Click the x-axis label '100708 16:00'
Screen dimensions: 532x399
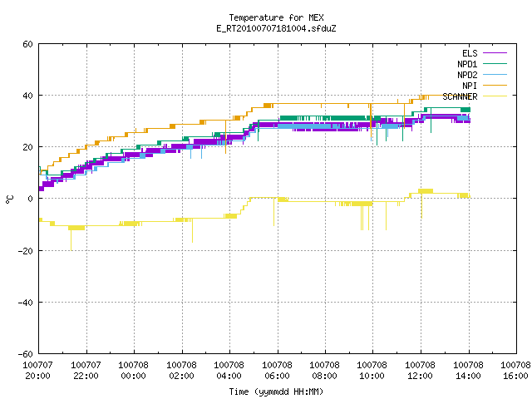tap(515, 371)
